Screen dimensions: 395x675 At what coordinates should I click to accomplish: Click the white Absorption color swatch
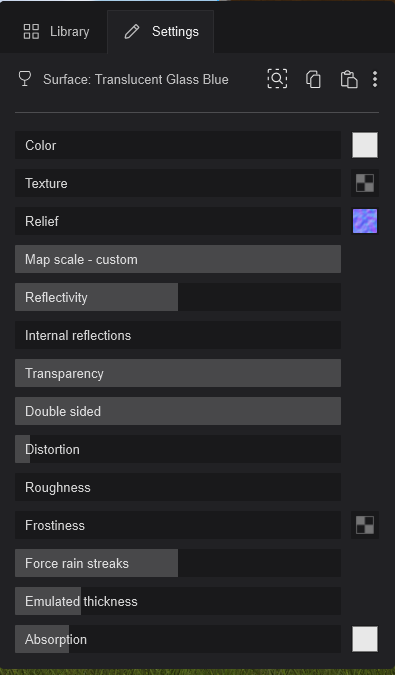click(x=365, y=639)
